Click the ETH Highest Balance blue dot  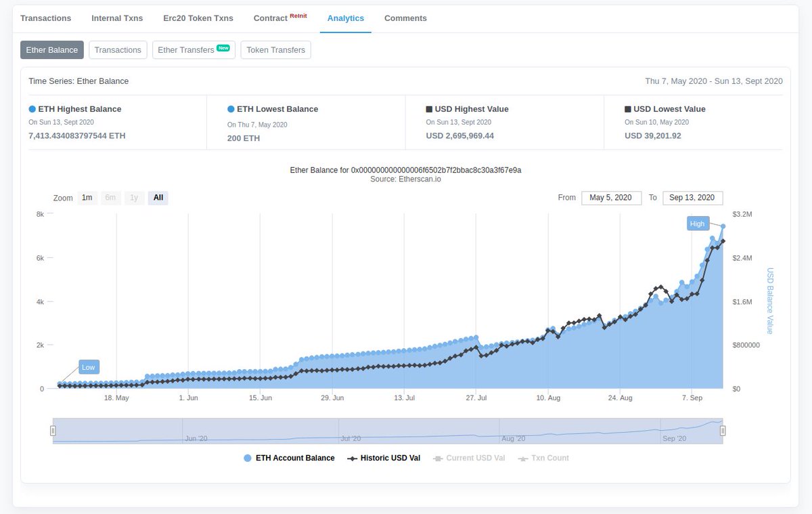click(32, 109)
